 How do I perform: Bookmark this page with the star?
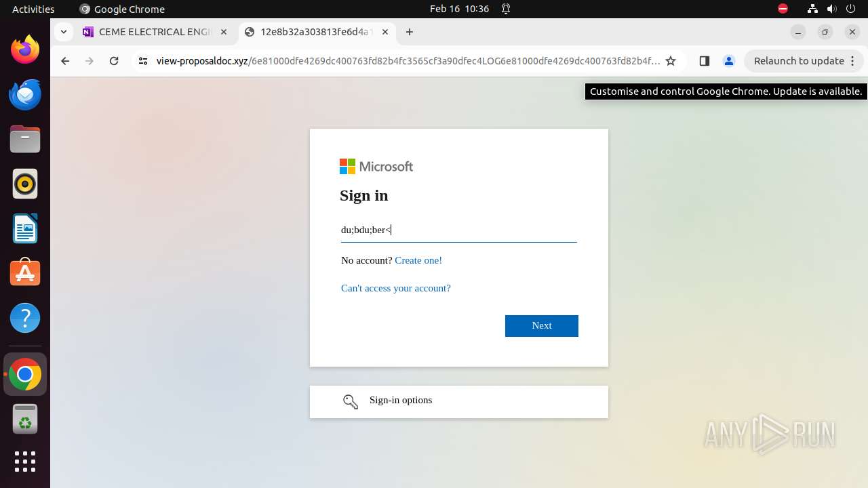pos(671,61)
